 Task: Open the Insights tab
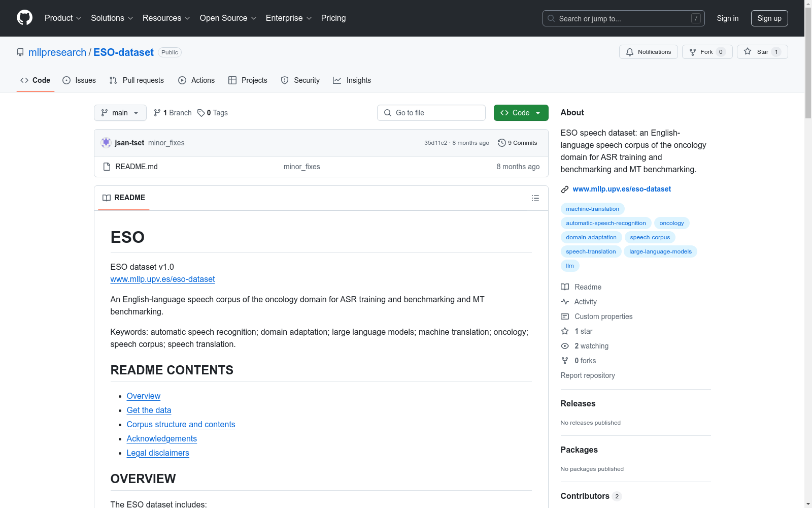[352, 80]
